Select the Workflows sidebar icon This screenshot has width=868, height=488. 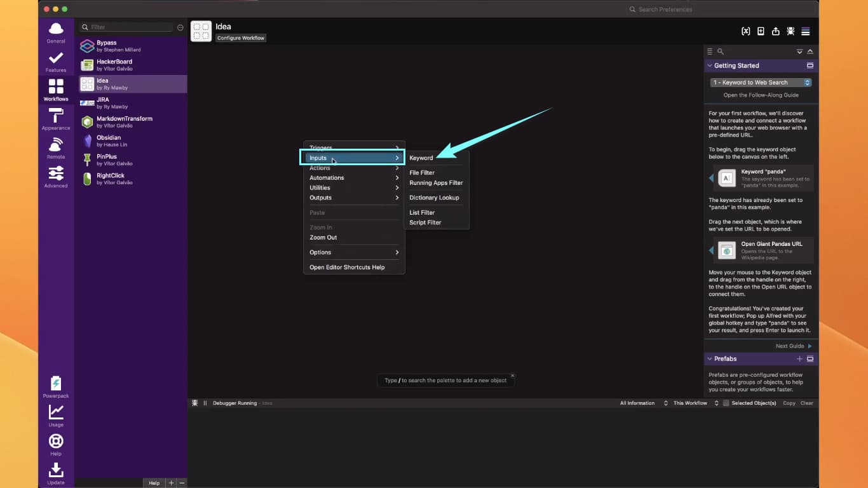point(56,90)
